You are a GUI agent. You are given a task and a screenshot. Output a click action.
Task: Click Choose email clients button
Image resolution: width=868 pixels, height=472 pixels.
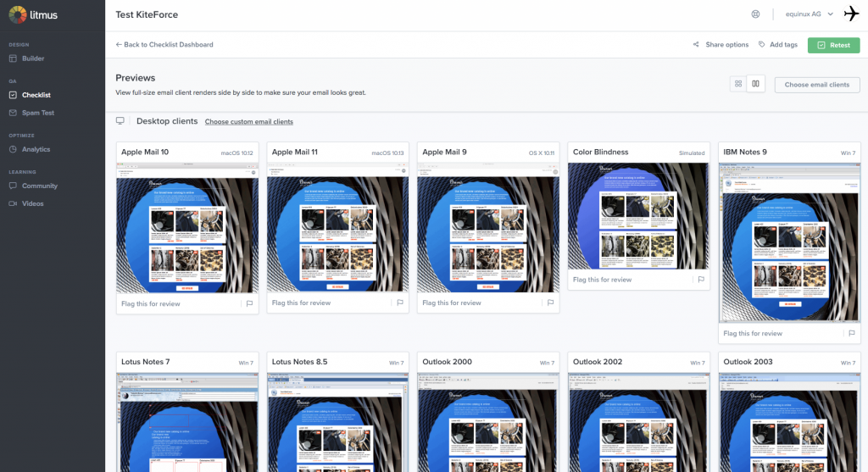click(816, 85)
